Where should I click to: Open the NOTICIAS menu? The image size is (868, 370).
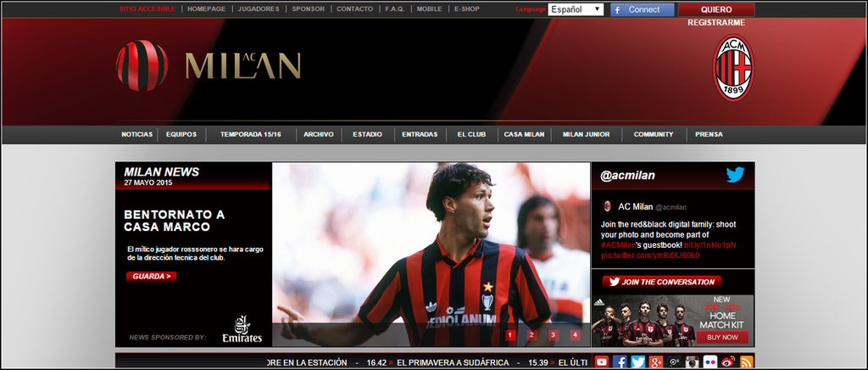[x=136, y=135]
